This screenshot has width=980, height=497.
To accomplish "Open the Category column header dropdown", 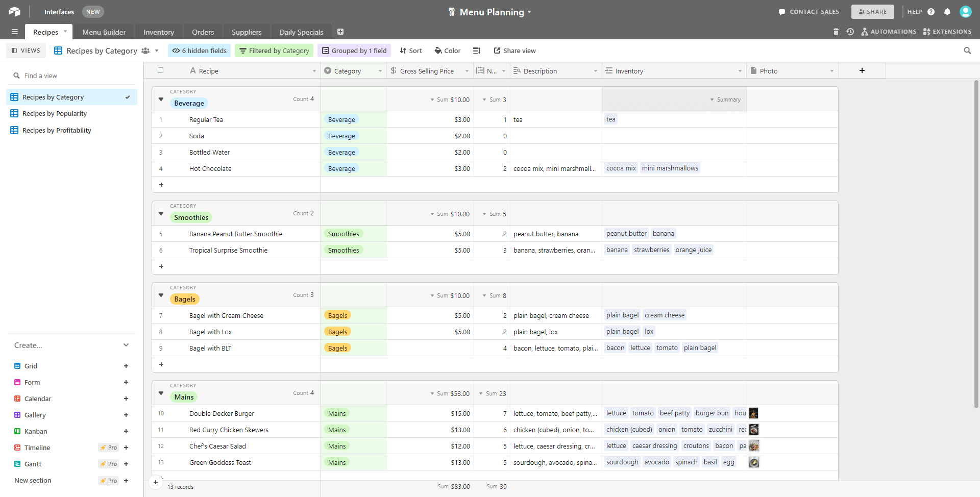I will [380, 71].
